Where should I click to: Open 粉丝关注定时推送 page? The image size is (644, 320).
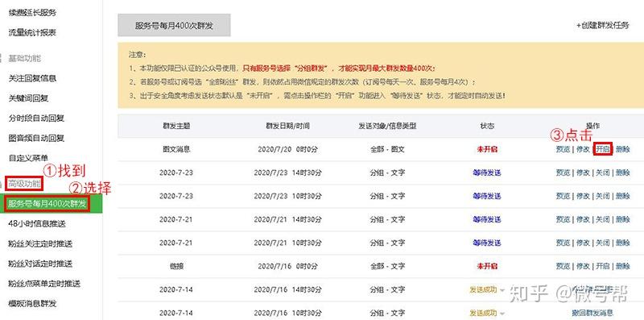[40, 244]
